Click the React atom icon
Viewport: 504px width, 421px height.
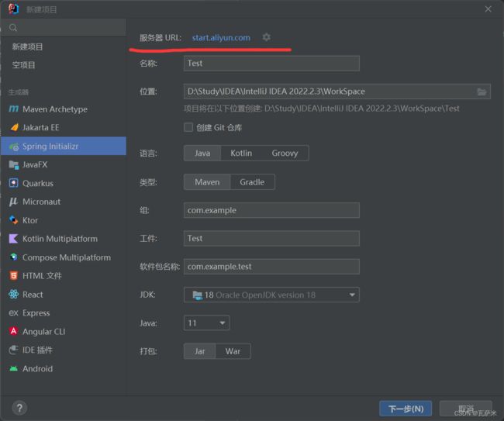(x=13, y=295)
